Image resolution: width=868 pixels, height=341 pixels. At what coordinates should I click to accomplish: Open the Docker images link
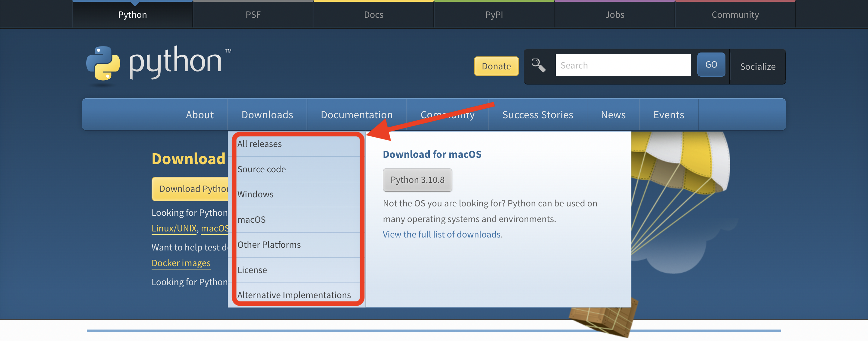181,263
